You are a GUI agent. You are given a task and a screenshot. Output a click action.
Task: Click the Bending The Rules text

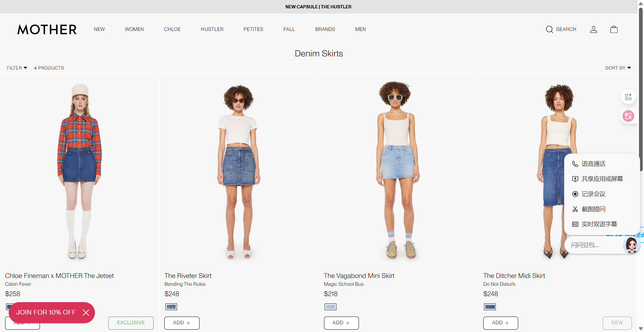tap(185, 284)
